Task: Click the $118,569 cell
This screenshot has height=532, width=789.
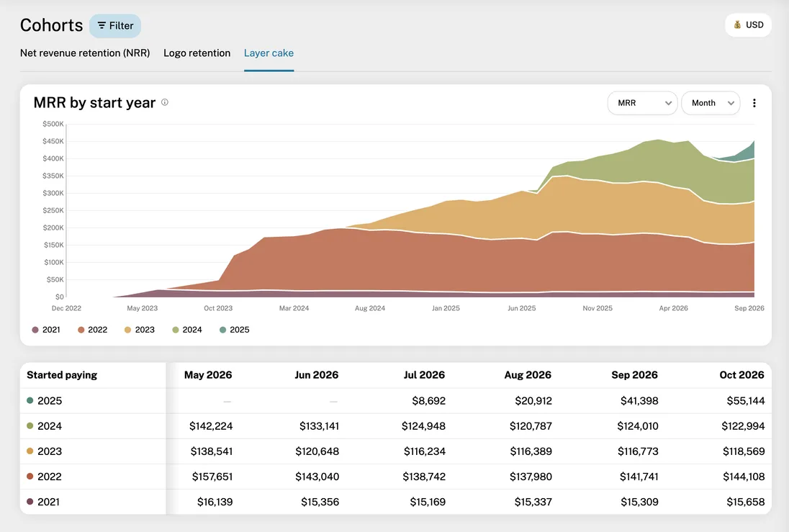Action: 743,451
